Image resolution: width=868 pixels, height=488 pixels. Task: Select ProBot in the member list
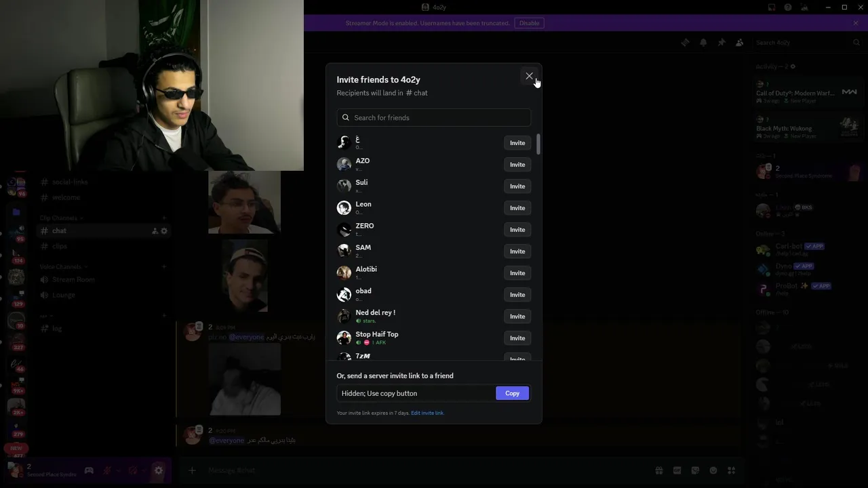808,289
